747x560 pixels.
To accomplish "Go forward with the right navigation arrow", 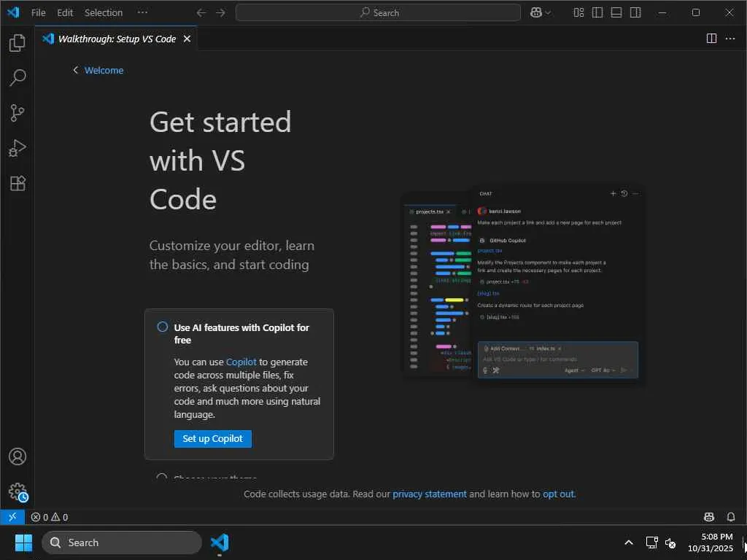I will point(220,13).
